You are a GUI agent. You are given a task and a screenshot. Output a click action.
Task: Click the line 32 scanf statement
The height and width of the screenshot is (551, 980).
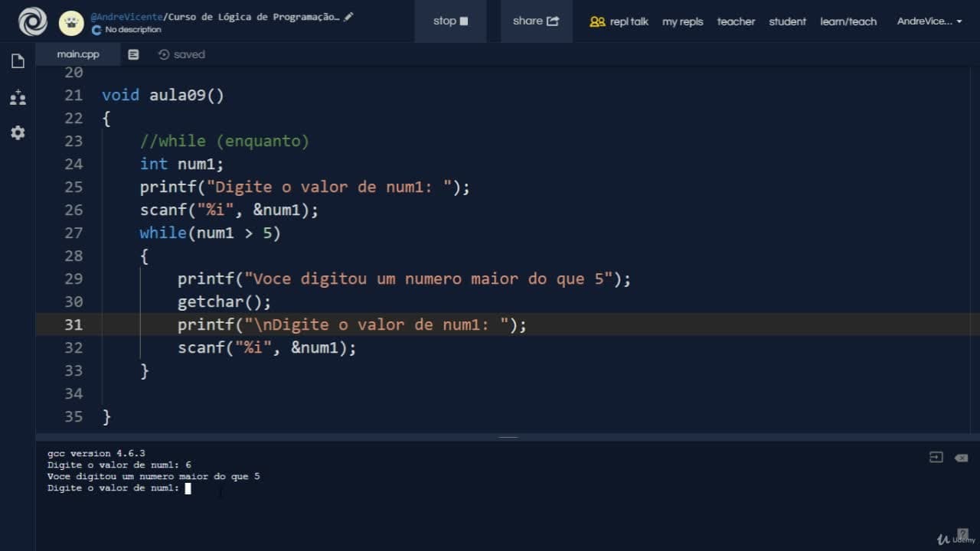(267, 347)
